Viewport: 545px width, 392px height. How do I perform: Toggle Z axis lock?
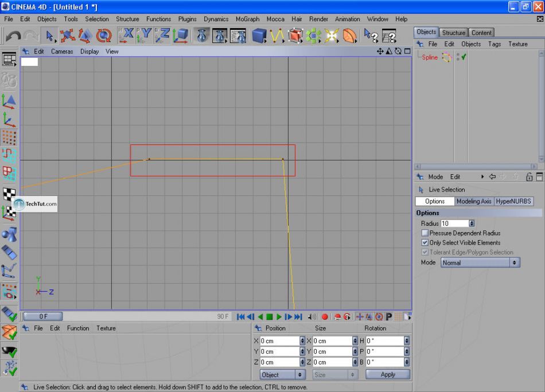point(162,36)
